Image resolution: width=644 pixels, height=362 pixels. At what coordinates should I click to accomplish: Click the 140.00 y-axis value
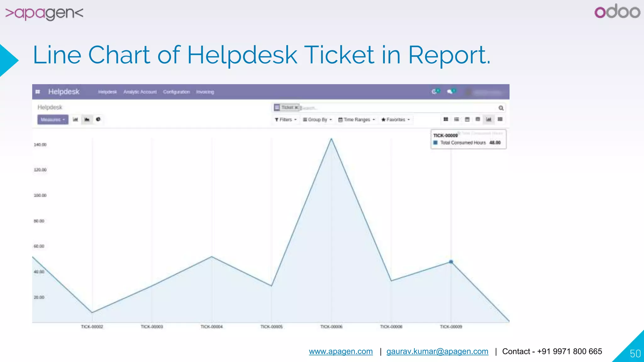40,145
